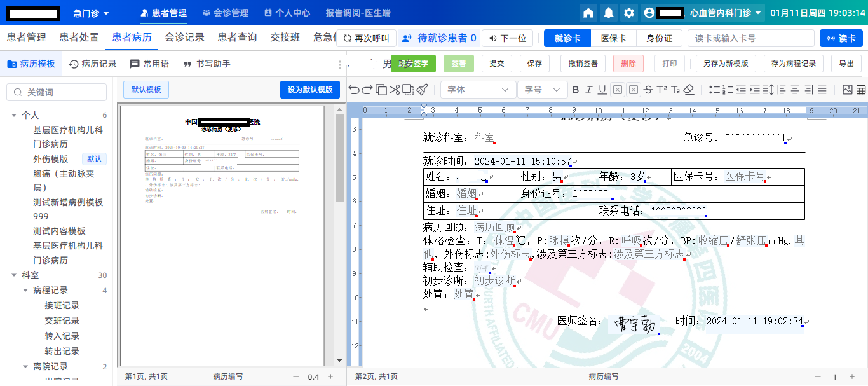Open notifications bell
The height and width of the screenshot is (386, 868).
[x=609, y=13]
